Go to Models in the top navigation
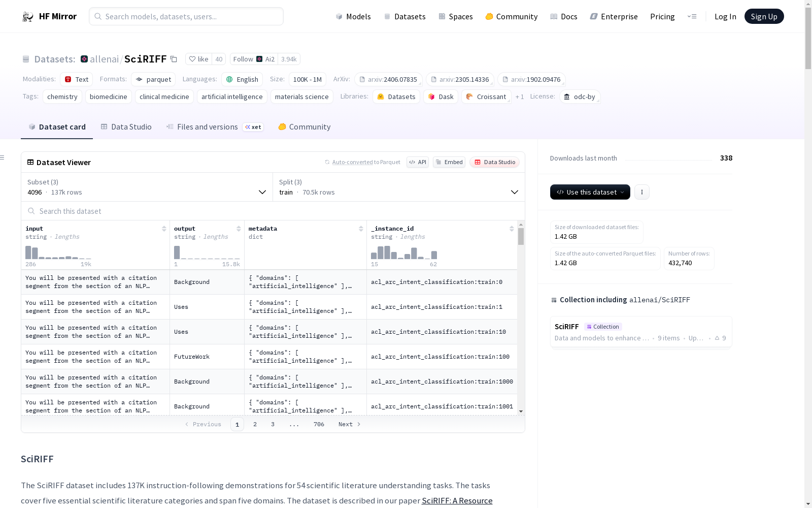Image resolution: width=812 pixels, height=508 pixels. click(353, 16)
